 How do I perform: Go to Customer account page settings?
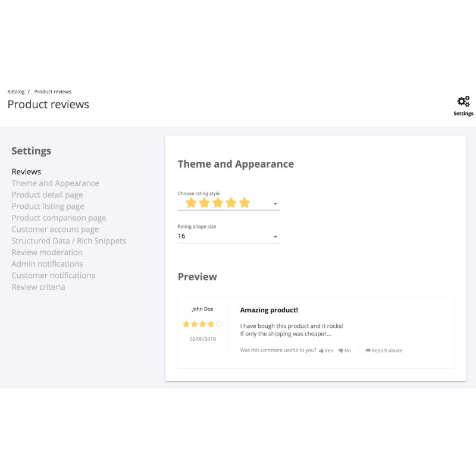point(55,229)
